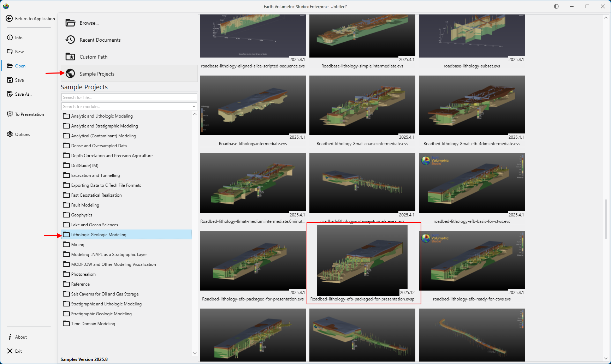Open the To Presentation icon
611x364 pixels.
(10, 114)
